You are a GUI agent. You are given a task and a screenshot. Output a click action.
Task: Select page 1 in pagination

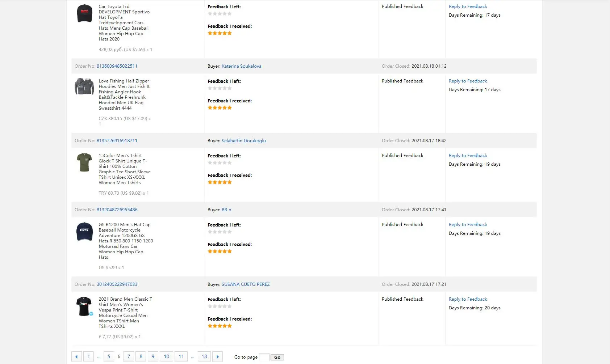pos(88,357)
